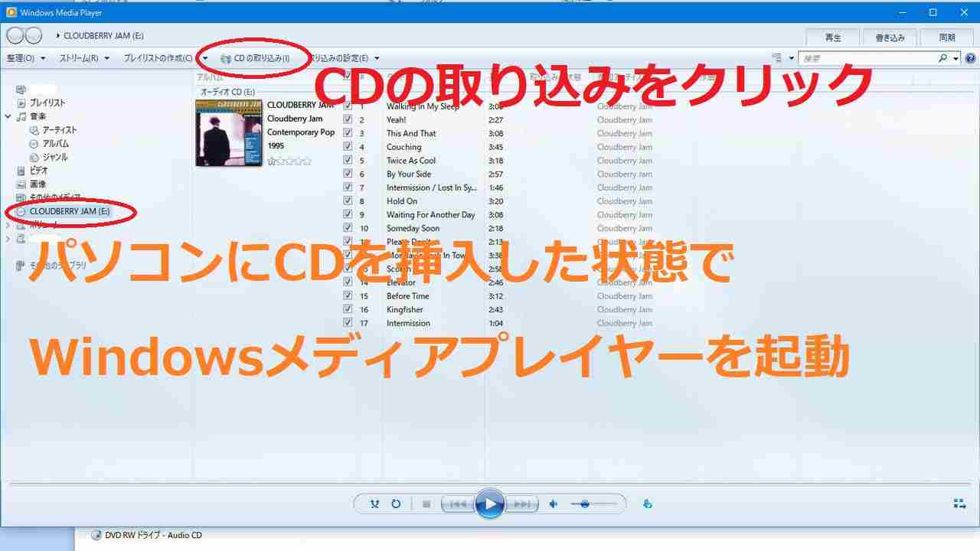The image size is (980, 551).
Task: Switch to Now Playing mode icon
Action: click(959, 504)
